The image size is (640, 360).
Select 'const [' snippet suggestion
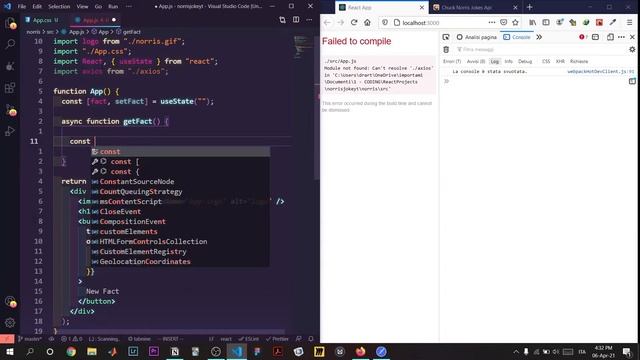180,162
